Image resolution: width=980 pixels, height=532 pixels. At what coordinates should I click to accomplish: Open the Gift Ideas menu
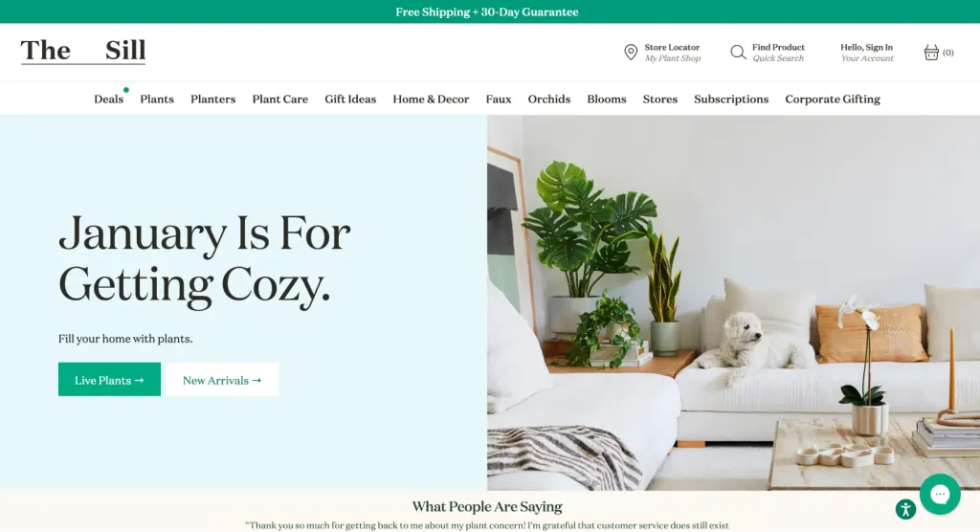pos(350,99)
